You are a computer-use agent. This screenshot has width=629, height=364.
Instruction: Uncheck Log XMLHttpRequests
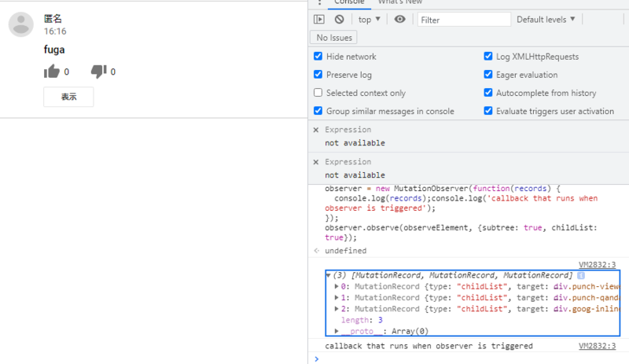pyautogui.click(x=488, y=56)
